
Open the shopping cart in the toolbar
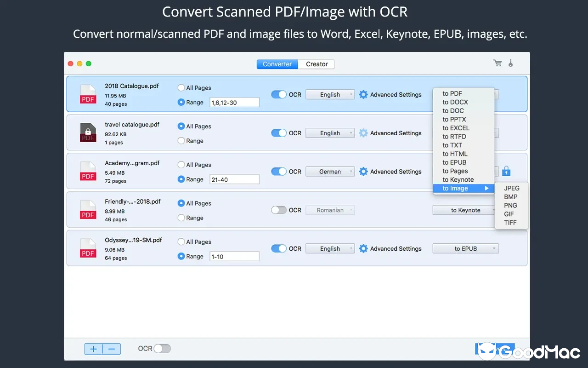point(498,63)
